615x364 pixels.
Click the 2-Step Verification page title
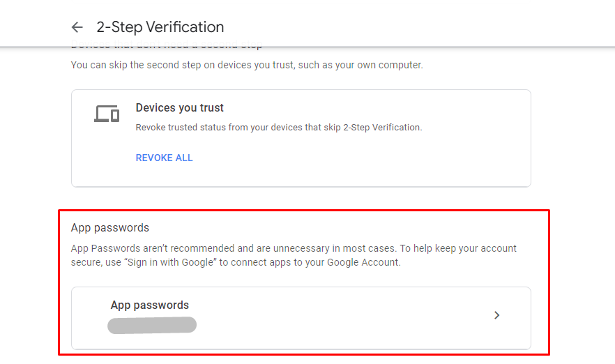160,27
